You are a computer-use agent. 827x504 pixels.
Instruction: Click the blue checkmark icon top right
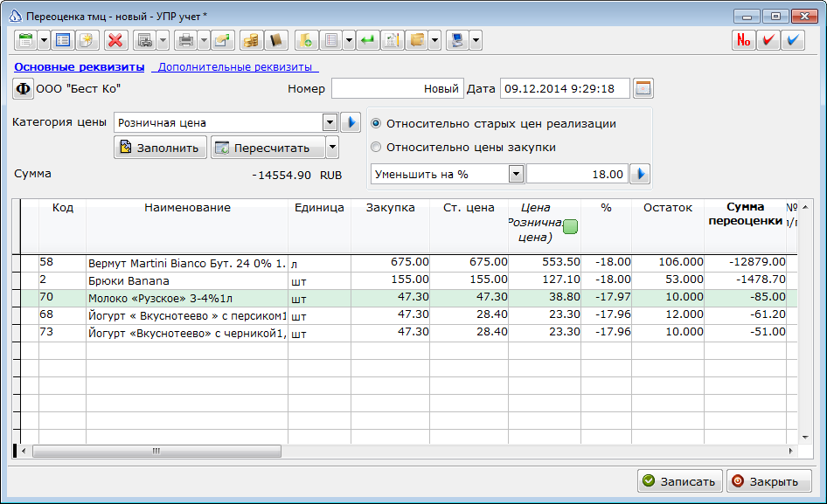(793, 40)
